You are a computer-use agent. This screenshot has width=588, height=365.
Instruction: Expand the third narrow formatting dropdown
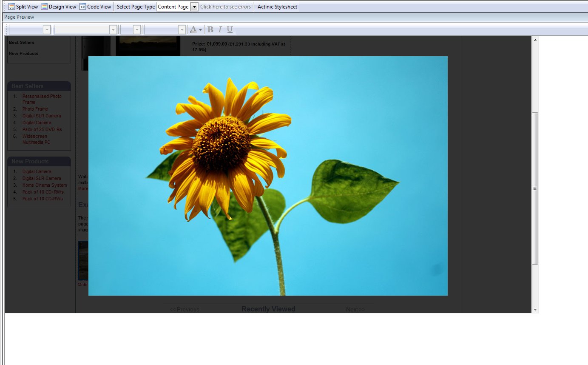[136, 29]
